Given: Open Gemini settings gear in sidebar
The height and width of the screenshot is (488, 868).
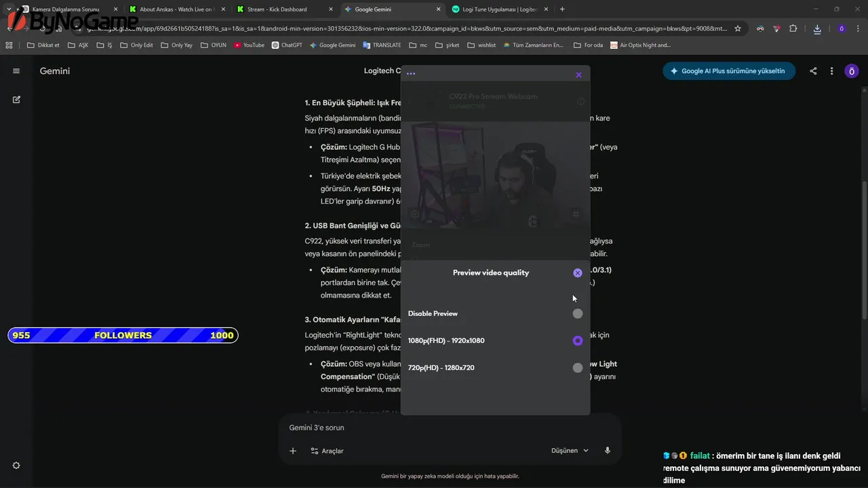Looking at the screenshot, I should pyautogui.click(x=16, y=466).
